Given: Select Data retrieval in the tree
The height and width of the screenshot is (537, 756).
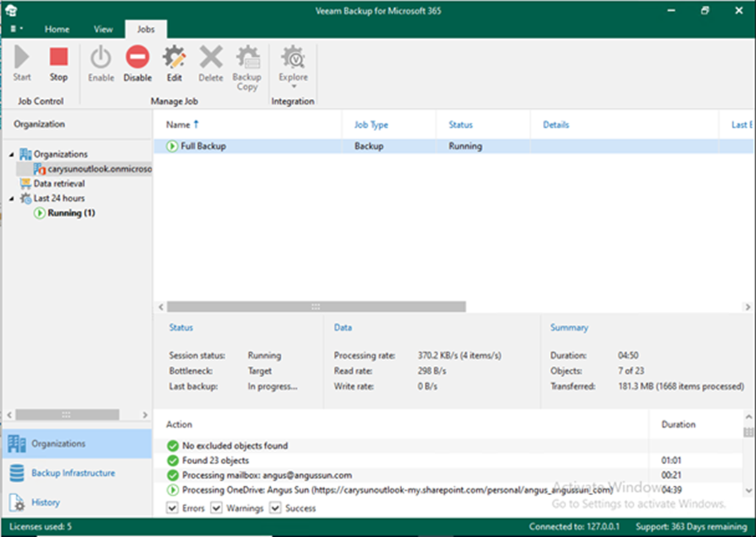Looking at the screenshot, I should coord(59,183).
